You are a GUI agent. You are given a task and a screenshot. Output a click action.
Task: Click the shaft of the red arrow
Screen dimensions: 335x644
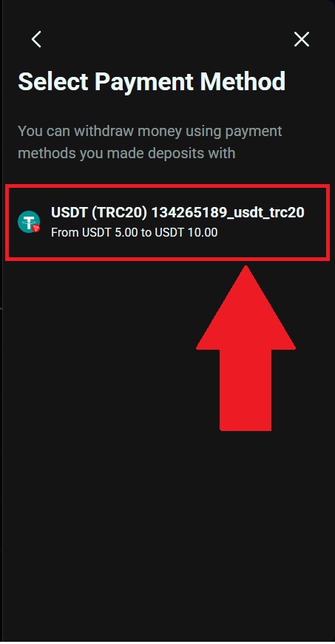[x=246, y=390]
